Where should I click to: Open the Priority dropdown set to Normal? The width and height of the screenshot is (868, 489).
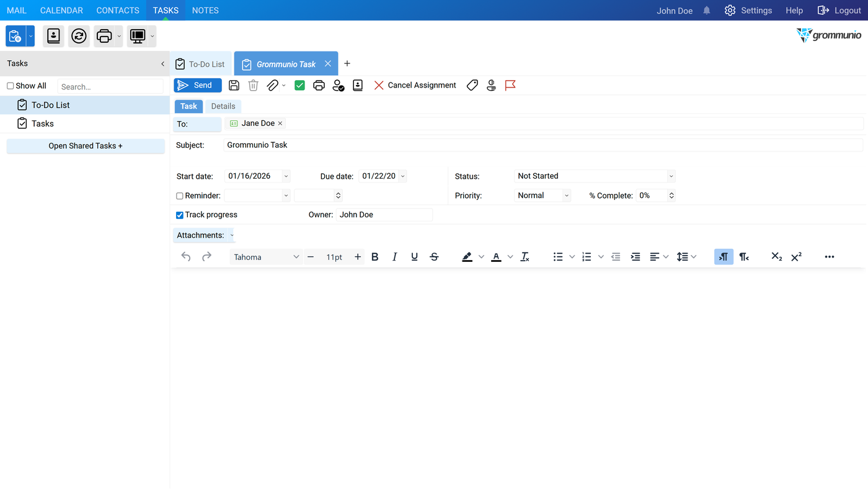(542, 195)
